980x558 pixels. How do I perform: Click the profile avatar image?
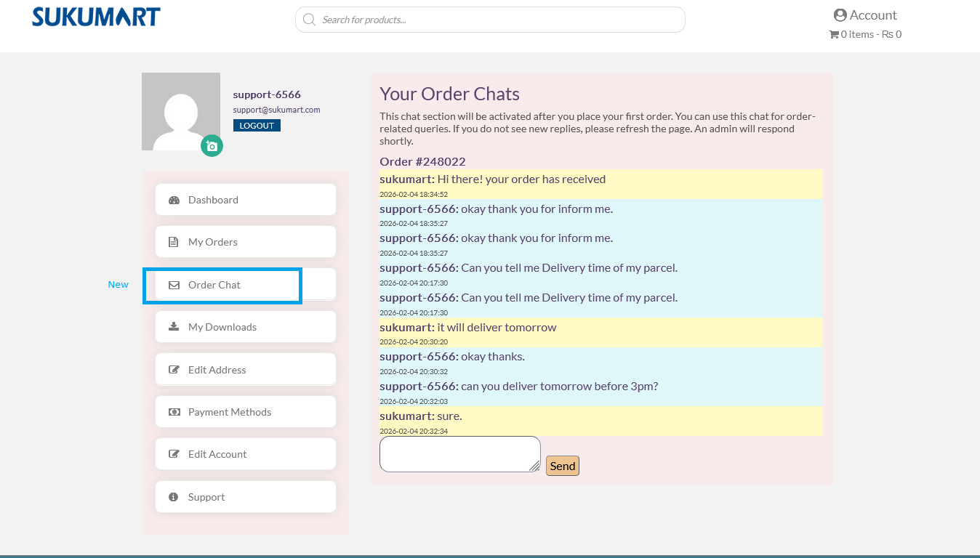[x=180, y=111]
